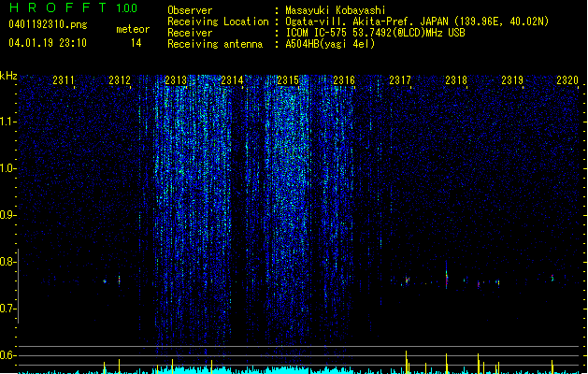Click the 2315 time marker

point(288,80)
